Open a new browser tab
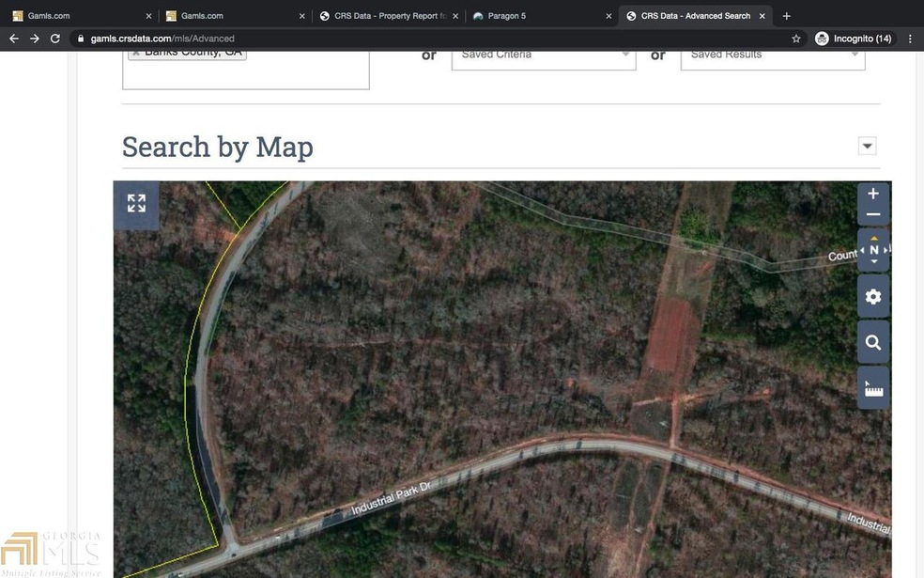The width and height of the screenshot is (924, 578). click(x=787, y=16)
